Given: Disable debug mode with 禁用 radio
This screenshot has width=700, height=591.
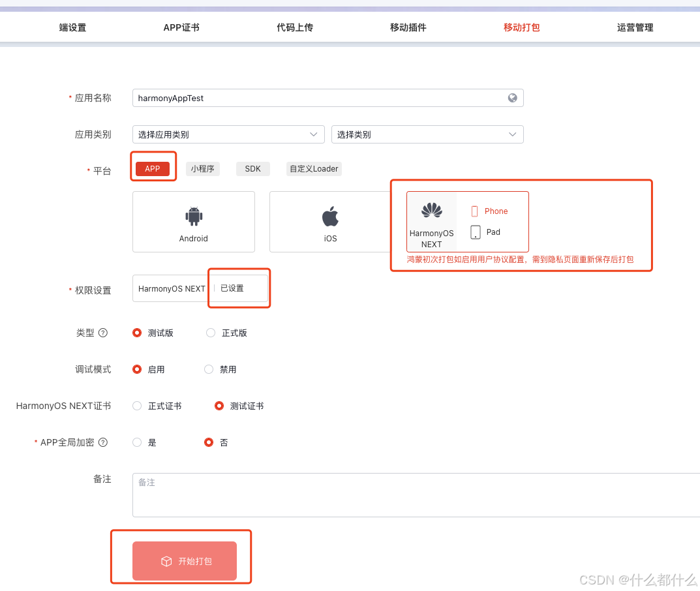Looking at the screenshot, I should tap(209, 369).
